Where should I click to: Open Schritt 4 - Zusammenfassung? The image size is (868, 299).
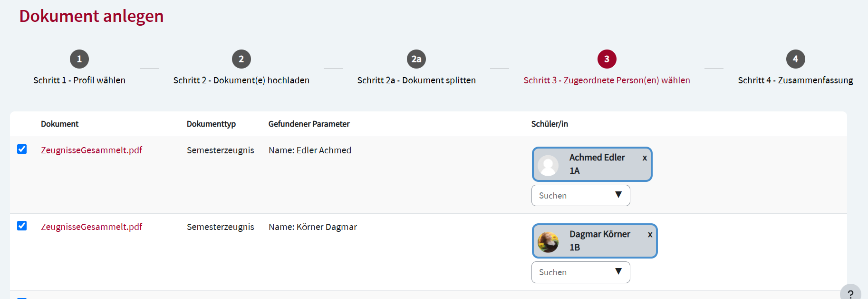pos(795,80)
